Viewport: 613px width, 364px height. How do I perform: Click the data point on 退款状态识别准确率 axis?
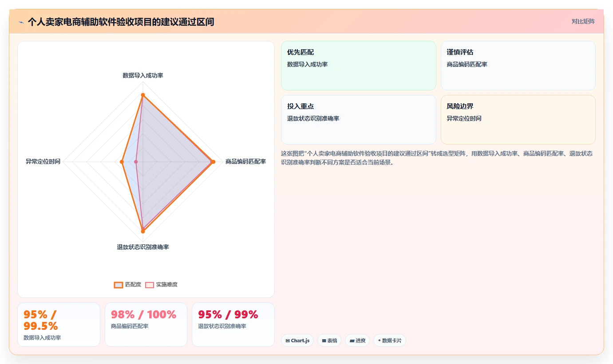point(143,231)
